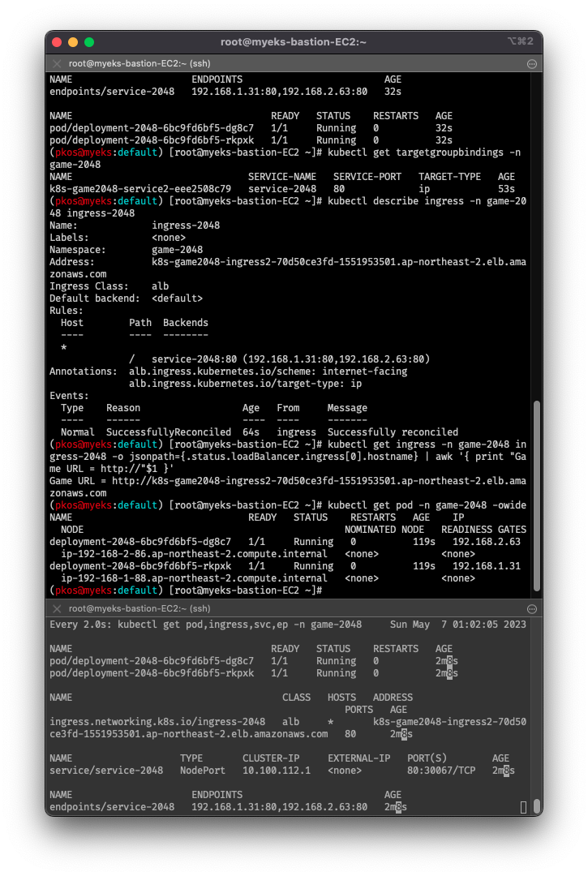588x876 pixels.
Task: Click the yellow minimize window button
Action: coord(73,42)
